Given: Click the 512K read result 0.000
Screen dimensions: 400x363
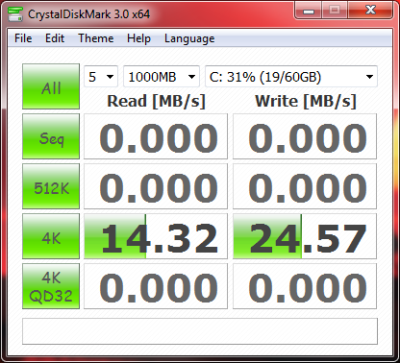Looking at the screenshot, I should [x=156, y=186].
